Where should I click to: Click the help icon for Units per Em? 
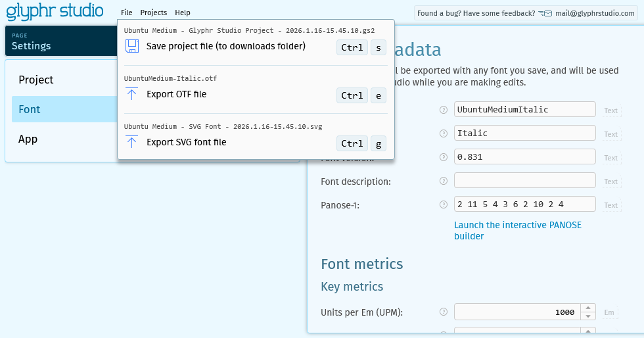443,312
